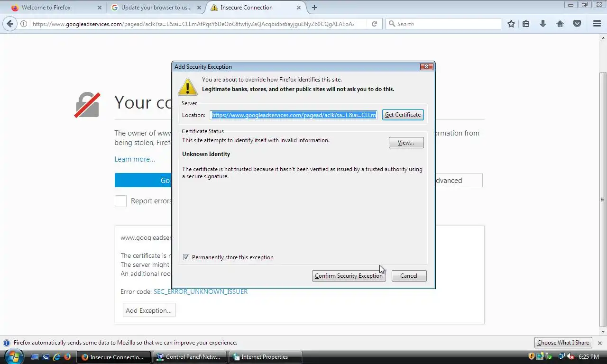Show site information via the (i) icon

(x=24, y=24)
